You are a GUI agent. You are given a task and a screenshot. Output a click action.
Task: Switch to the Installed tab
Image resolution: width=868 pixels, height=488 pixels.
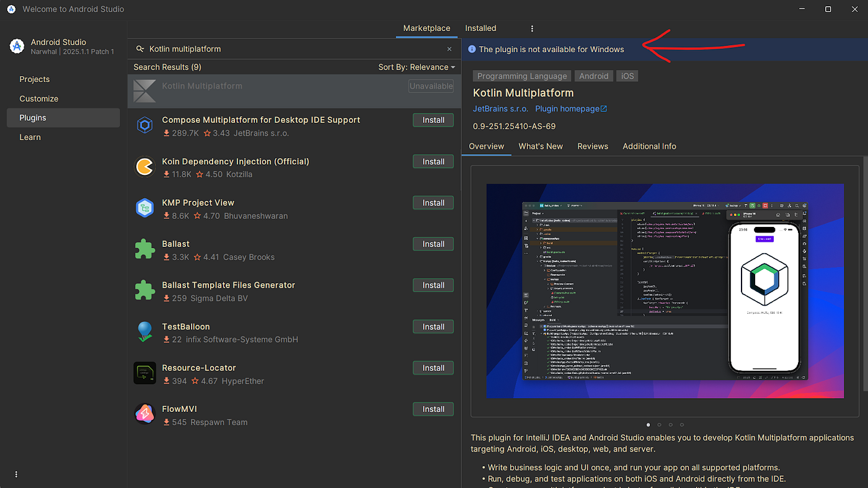click(x=480, y=28)
